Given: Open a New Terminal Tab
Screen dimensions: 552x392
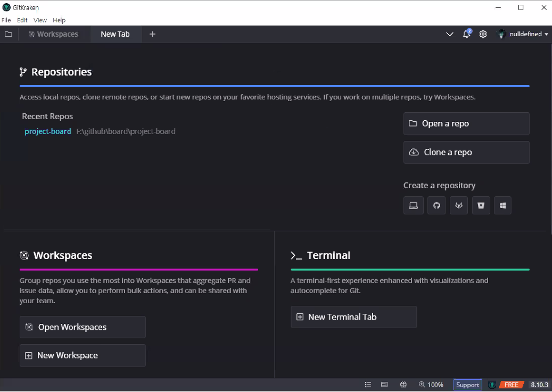Looking at the screenshot, I should tap(354, 317).
